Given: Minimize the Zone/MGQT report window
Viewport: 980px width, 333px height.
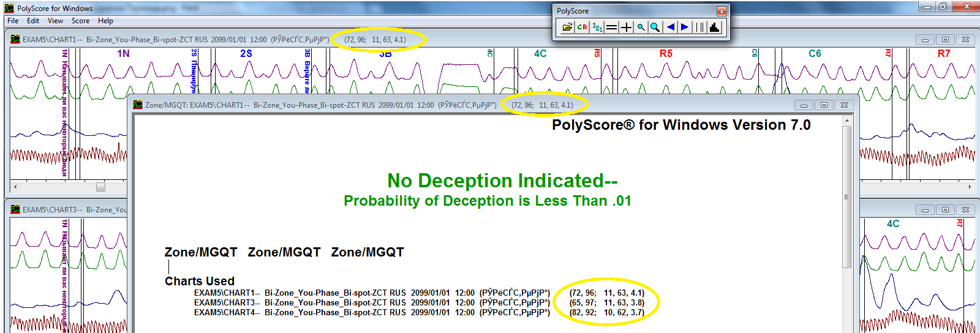Looking at the screenshot, I should point(804,105).
